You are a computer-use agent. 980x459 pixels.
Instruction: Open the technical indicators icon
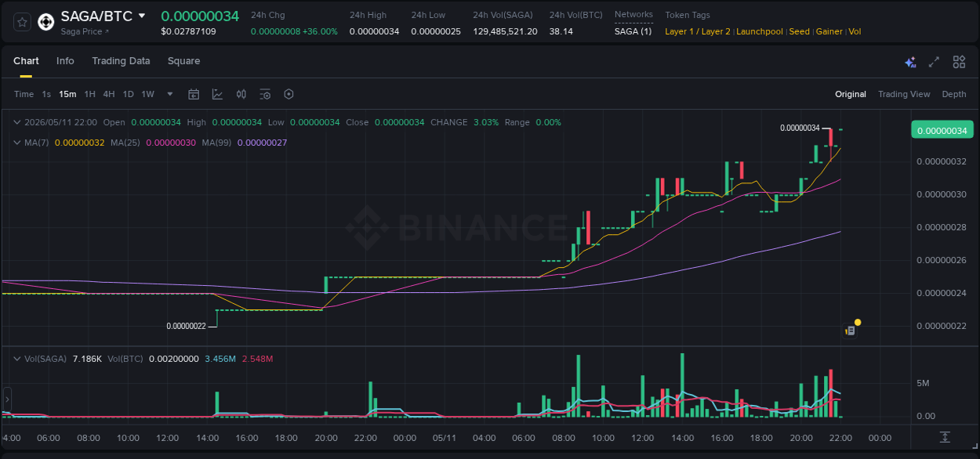[217, 94]
